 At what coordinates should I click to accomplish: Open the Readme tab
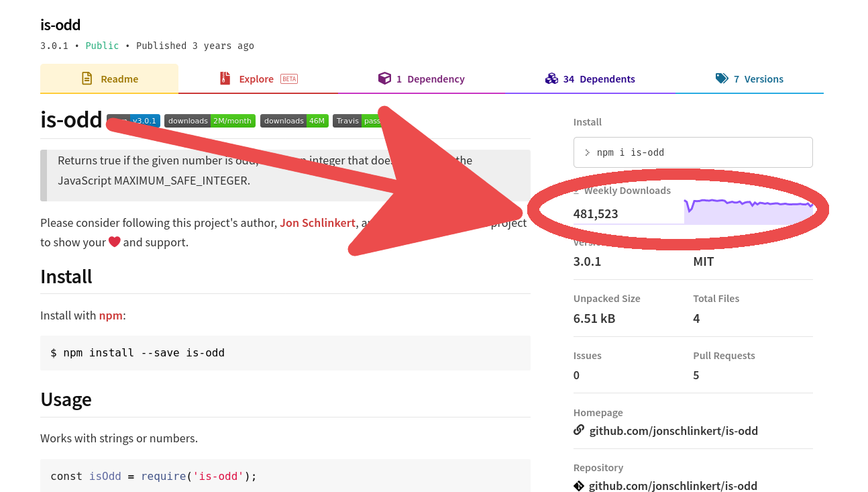coord(109,79)
